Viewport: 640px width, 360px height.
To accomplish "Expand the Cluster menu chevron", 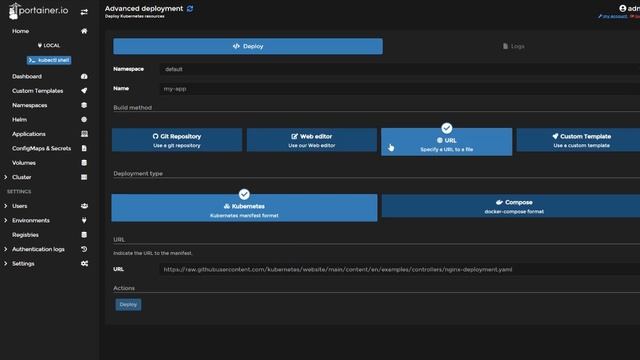I will [6, 177].
